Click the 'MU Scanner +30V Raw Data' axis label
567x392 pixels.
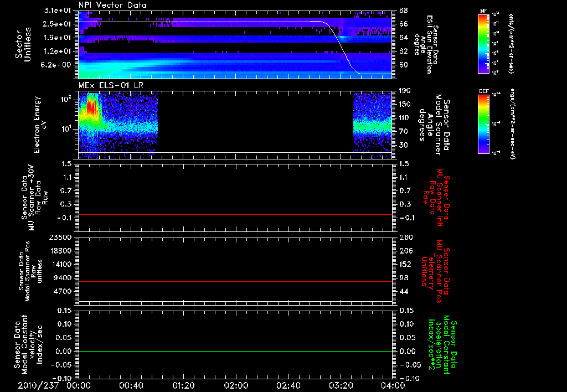coord(35,198)
